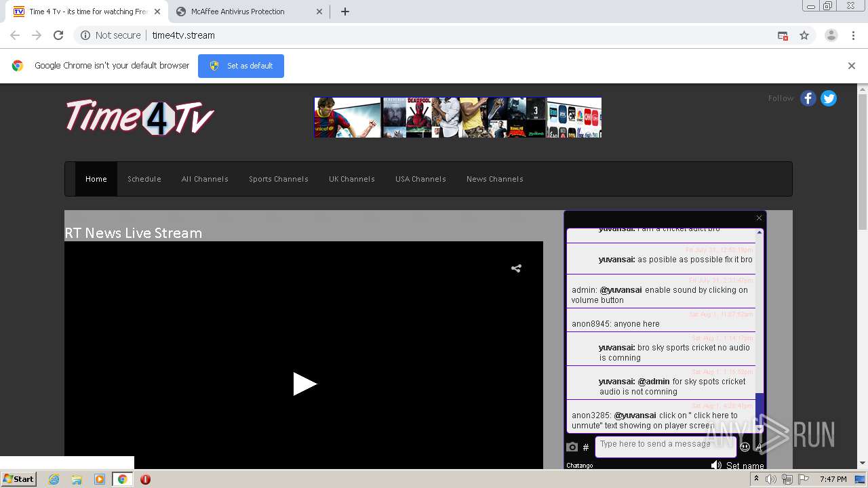The width and height of the screenshot is (868, 488).
Task: Open the Chrome profile avatar
Action: tap(831, 35)
